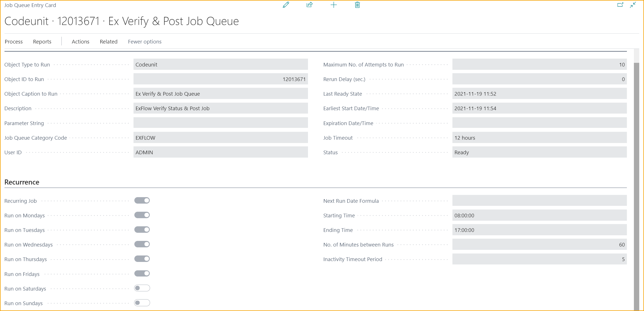The width and height of the screenshot is (644, 311).
Task: Exit full screen via the collapse arrows icon
Action: 633,5
